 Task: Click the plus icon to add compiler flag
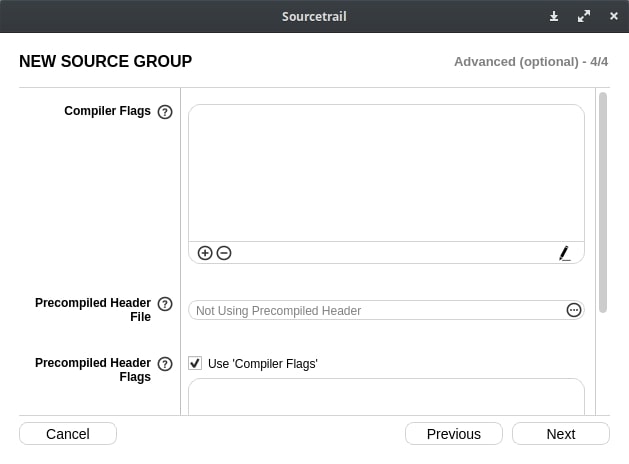205,253
